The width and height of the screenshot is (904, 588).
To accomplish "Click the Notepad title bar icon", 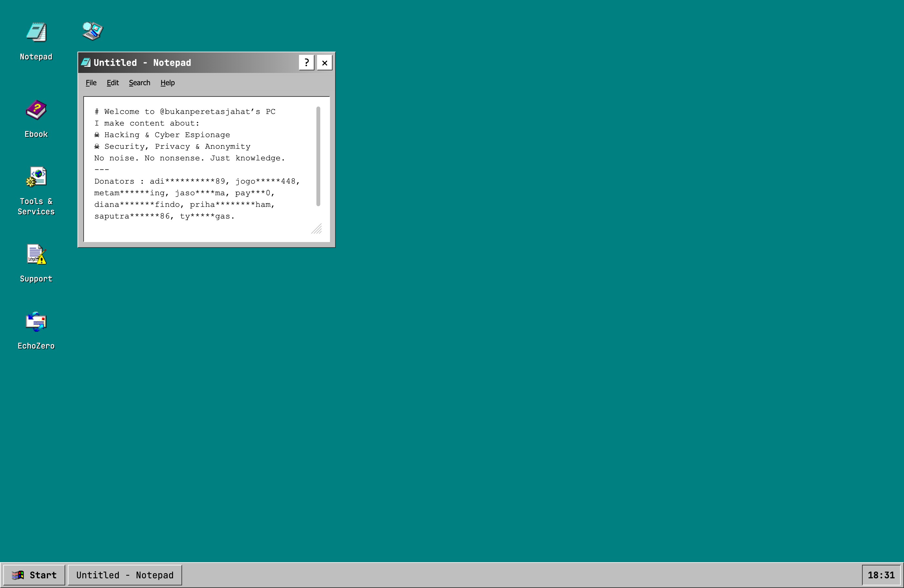I will pos(86,63).
